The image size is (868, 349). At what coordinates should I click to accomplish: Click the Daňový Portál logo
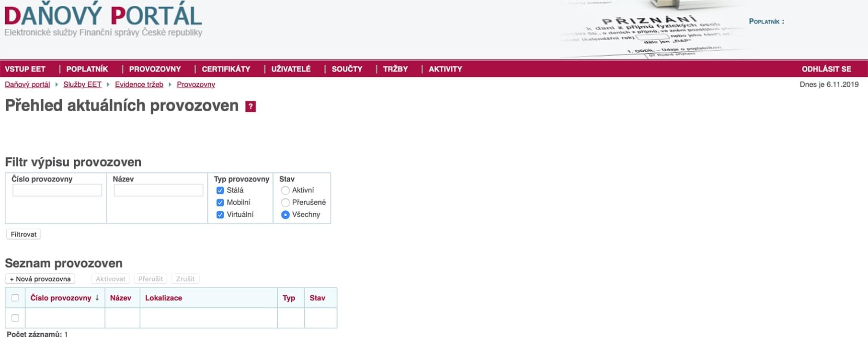[103, 17]
